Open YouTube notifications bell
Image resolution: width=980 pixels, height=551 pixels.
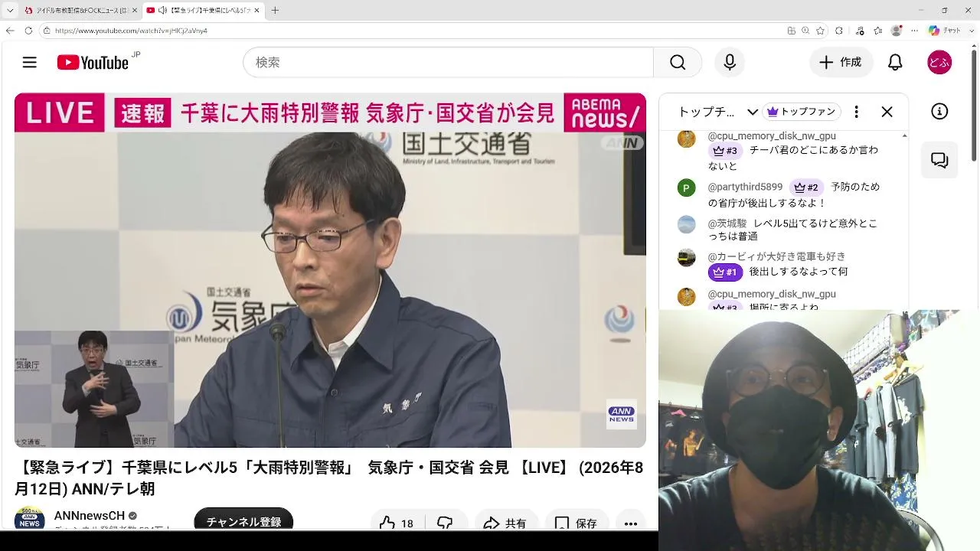tap(895, 63)
